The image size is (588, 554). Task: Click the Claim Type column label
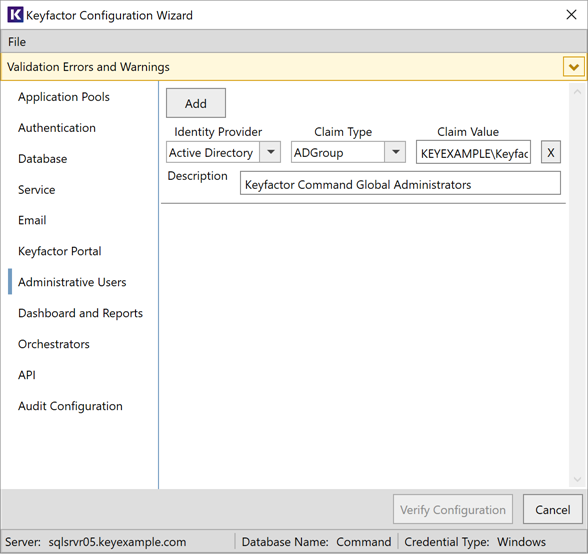click(343, 132)
